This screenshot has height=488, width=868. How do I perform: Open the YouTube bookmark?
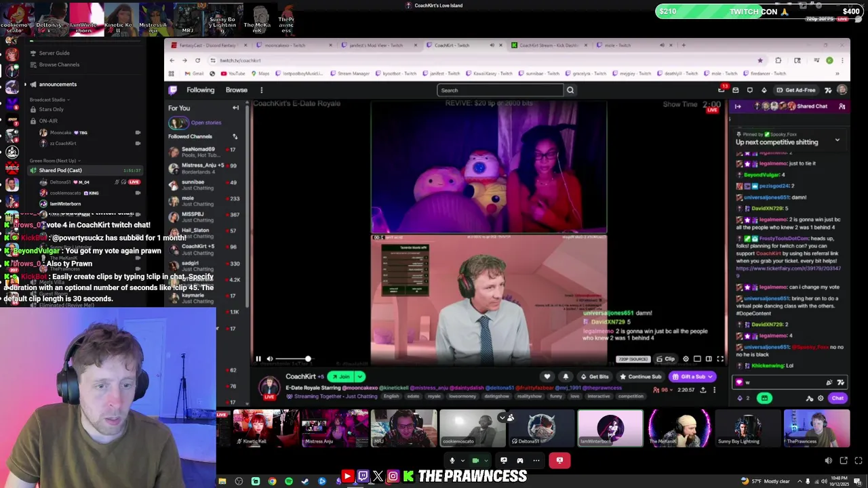[x=233, y=73]
